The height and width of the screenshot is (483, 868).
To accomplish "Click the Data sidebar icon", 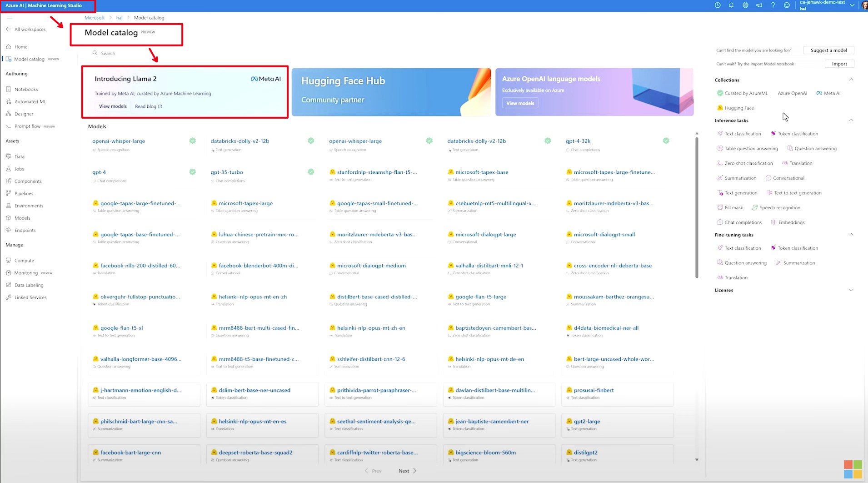I will (8, 156).
